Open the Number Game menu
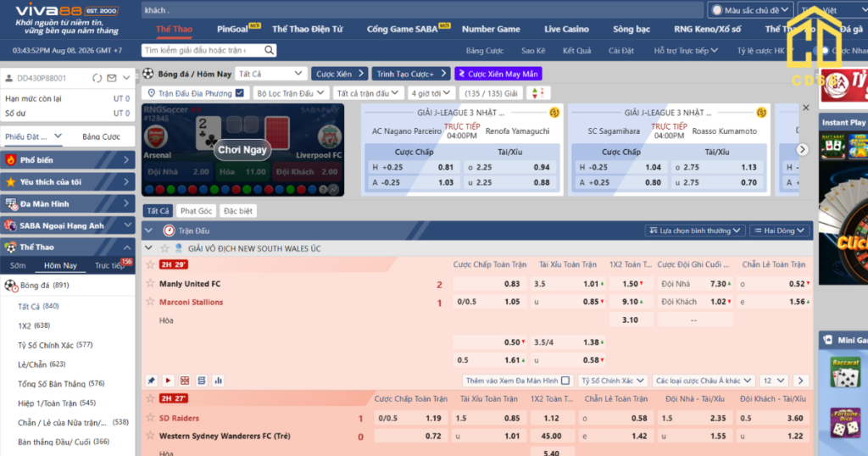Viewport: 868px width, 456px height. point(491,29)
